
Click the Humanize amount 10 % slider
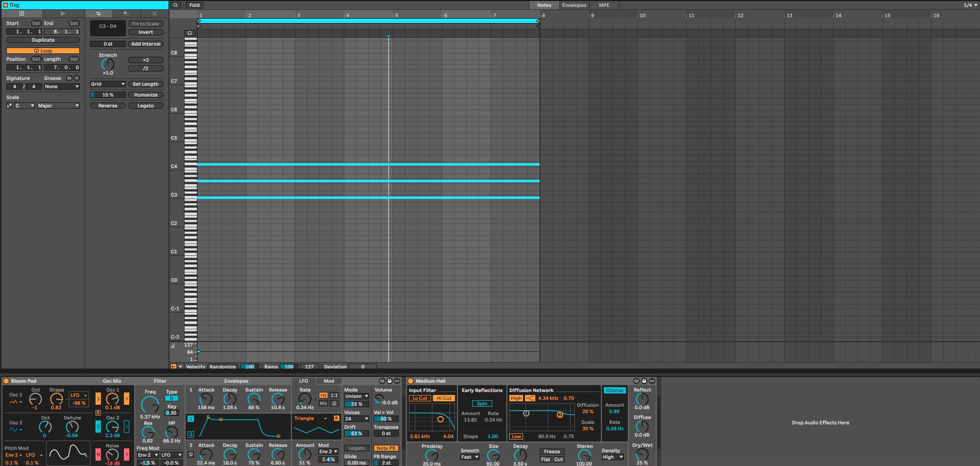point(108,95)
